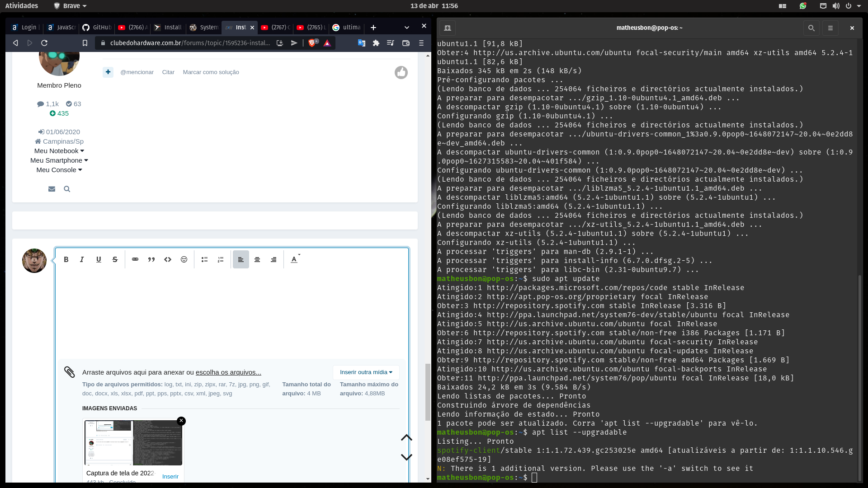Send message via envelope icon

[x=52, y=189]
